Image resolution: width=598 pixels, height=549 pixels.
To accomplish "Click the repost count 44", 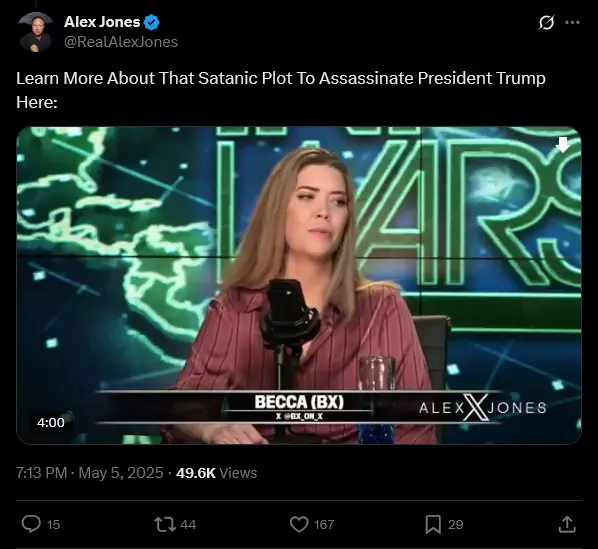I will click(188, 525).
